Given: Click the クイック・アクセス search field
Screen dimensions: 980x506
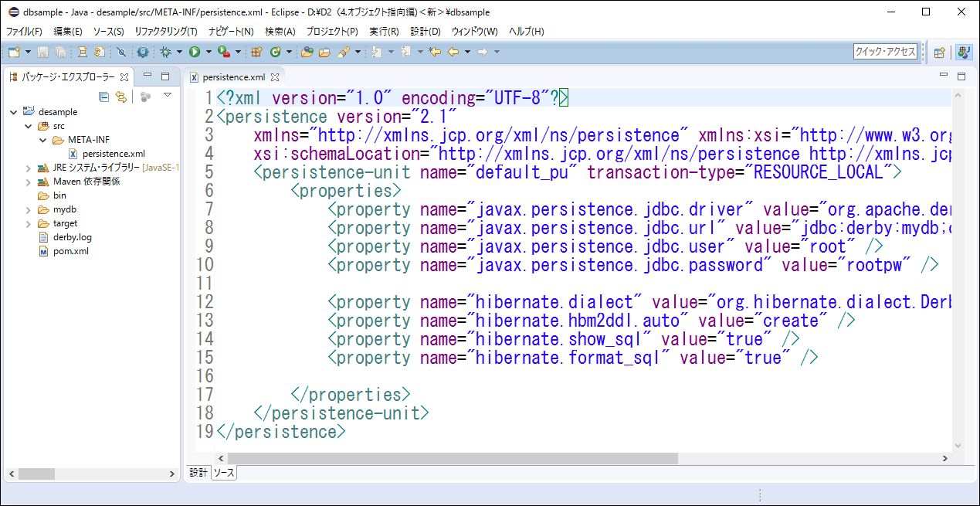Looking at the screenshot, I should 885,52.
